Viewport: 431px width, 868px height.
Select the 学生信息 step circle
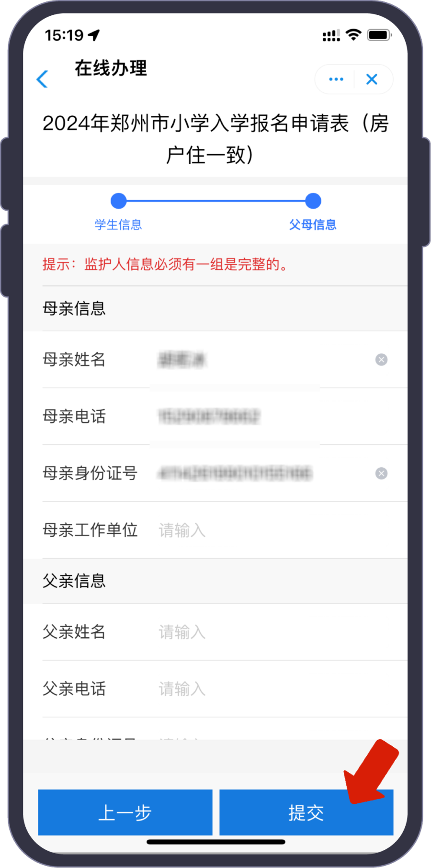coord(118,201)
